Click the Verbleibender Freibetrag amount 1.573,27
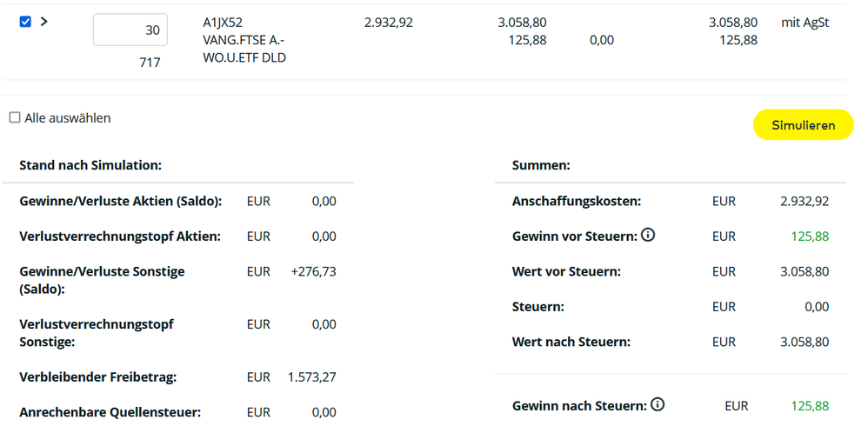 click(312, 377)
